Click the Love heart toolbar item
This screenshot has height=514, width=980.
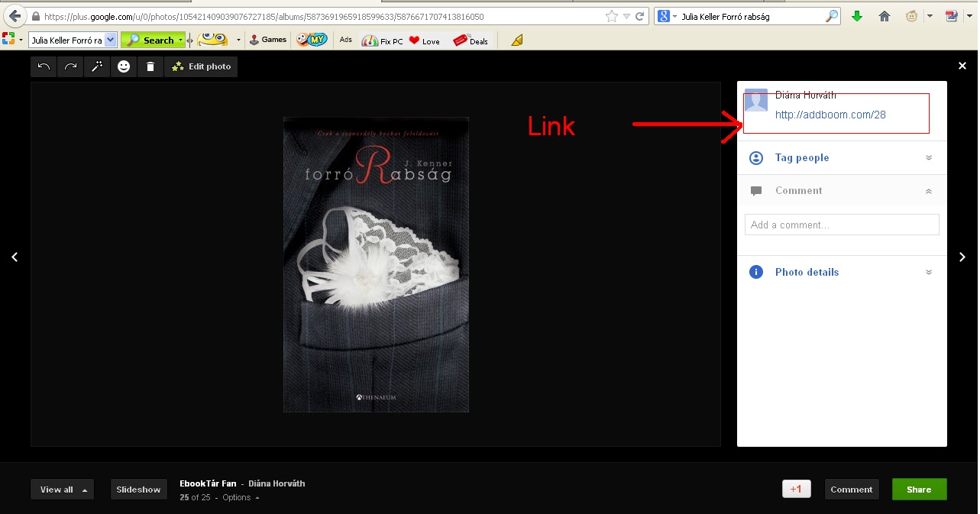coord(425,40)
